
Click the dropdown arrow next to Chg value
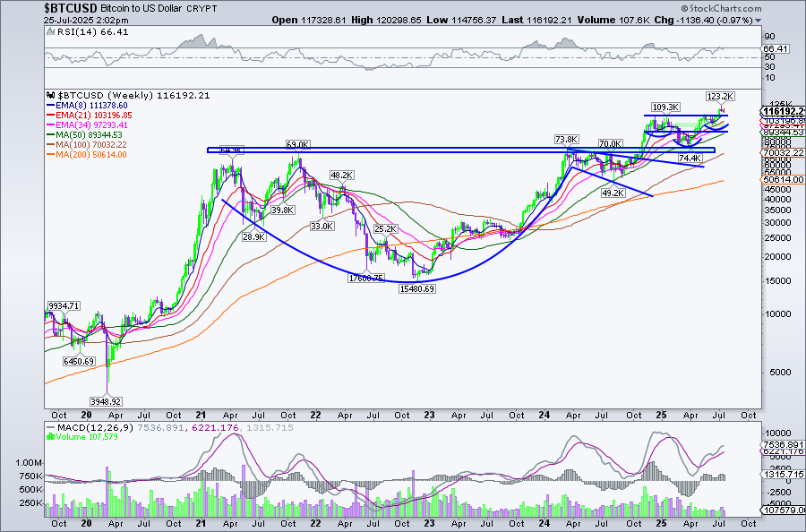pos(759,21)
